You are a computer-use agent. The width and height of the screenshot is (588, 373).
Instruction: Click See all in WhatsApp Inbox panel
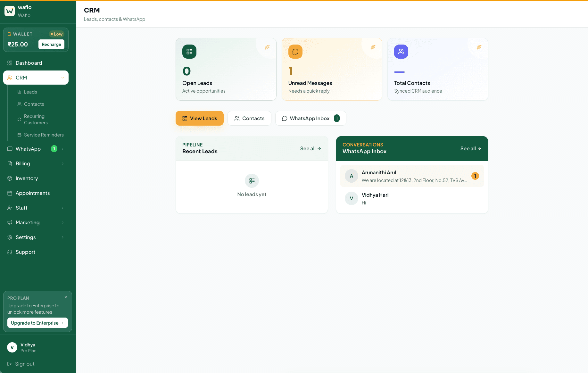(471, 148)
